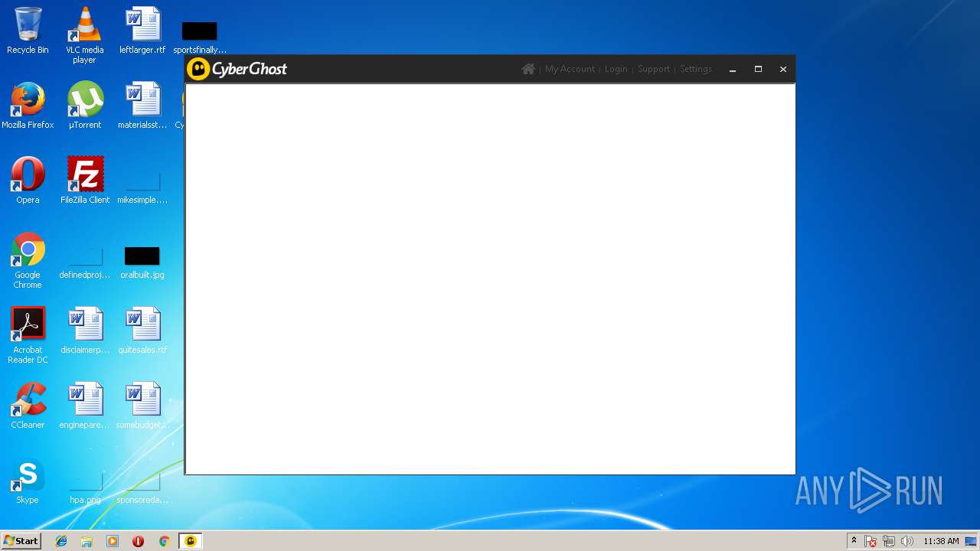Image resolution: width=980 pixels, height=551 pixels.
Task: Open the network tray icon
Action: [889, 541]
